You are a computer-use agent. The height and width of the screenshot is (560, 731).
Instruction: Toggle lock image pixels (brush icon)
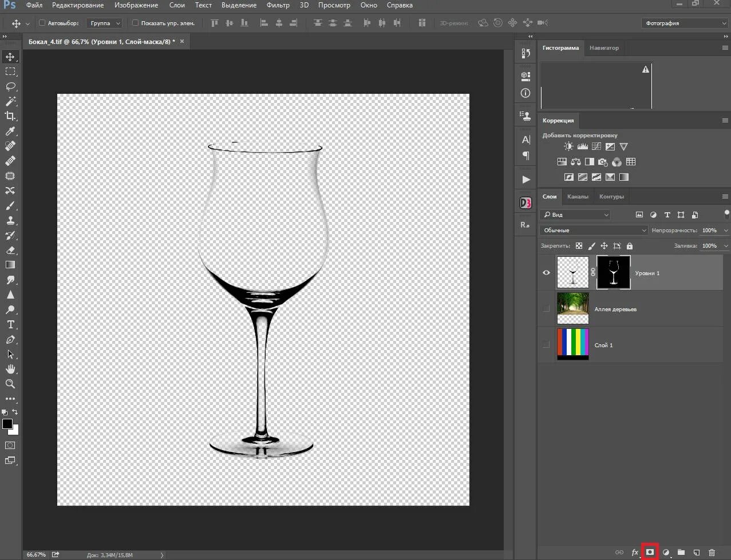click(x=592, y=246)
